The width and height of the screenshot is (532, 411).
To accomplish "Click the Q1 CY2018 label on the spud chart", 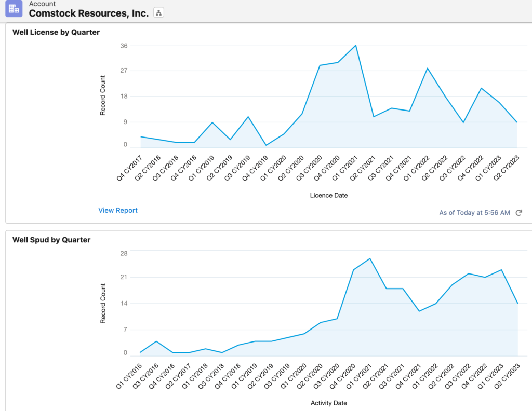I will click(x=194, y=376).
